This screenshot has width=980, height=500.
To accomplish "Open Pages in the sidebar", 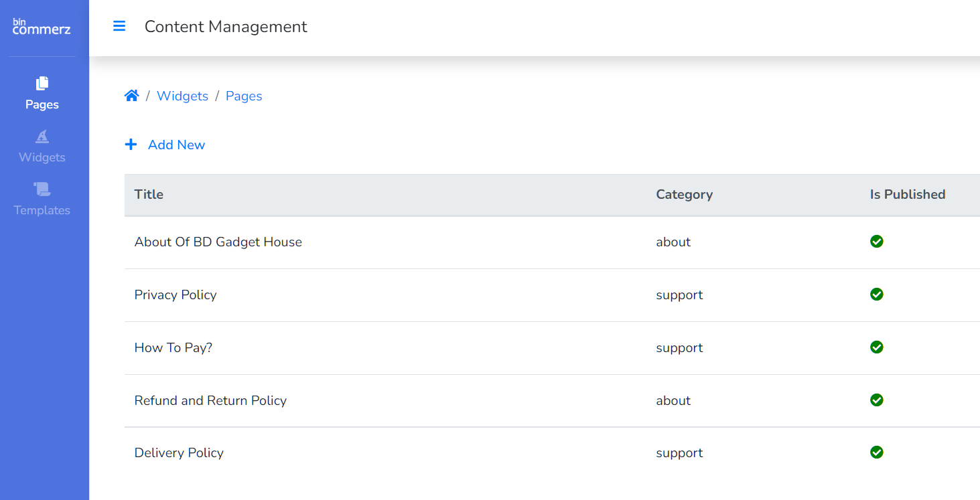I will [x=42, y=93].
